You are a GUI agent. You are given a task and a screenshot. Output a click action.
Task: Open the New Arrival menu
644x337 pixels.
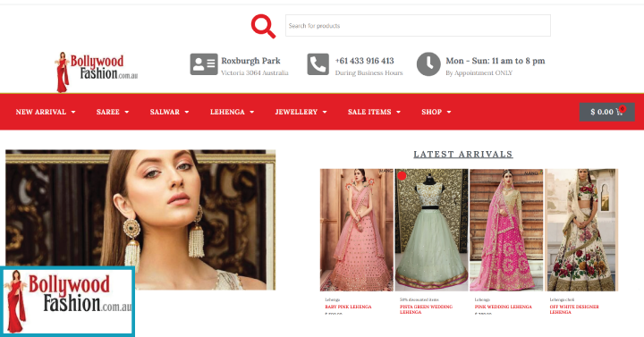pos(40,112)
